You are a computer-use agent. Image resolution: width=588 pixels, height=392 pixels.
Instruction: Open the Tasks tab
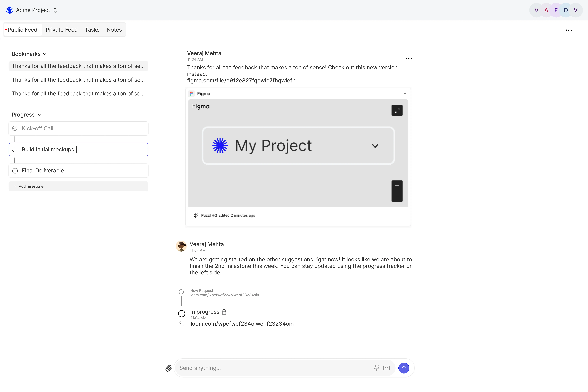click(92, 30)
